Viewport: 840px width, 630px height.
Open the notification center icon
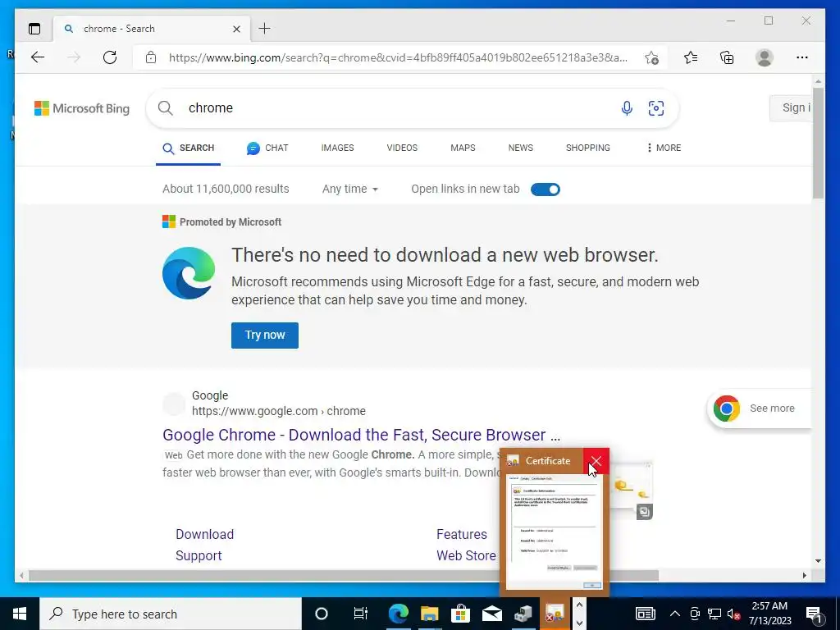[814, 614]
